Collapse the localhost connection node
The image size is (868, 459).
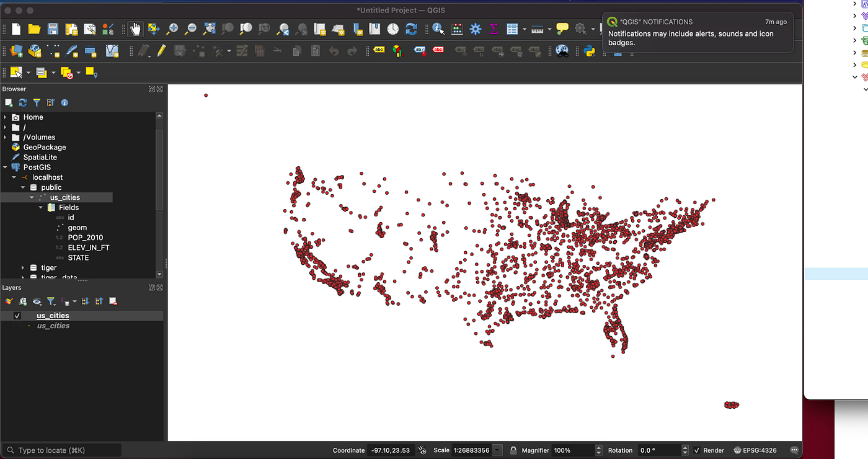(14, 177)
